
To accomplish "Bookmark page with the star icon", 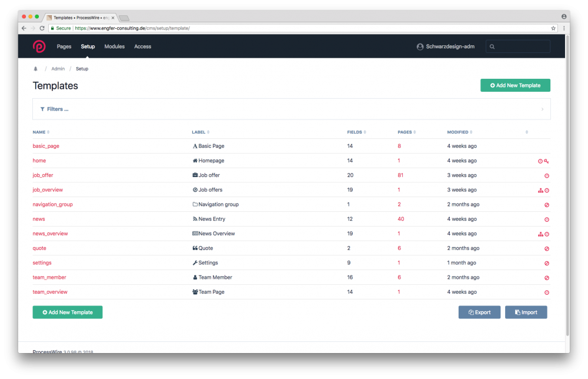I will [x=553, y=28].
